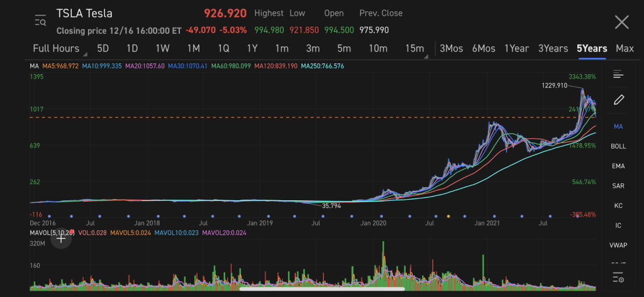Click the -5.03% change percentage

233,30
